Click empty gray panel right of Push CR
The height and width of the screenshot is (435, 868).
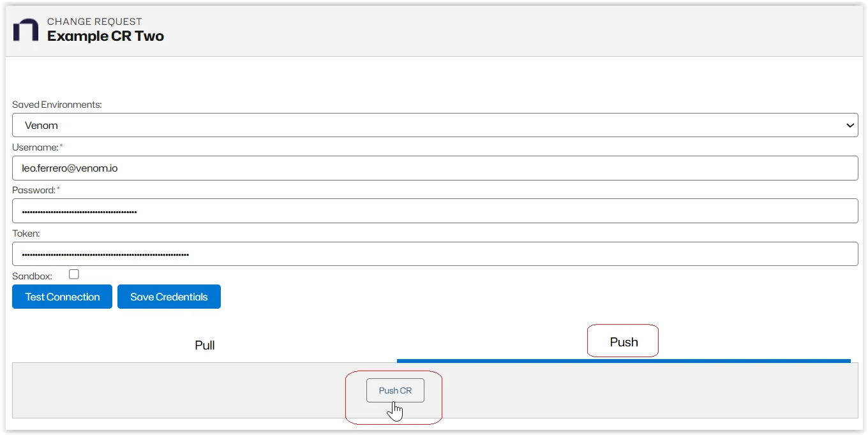pos(638,390)
